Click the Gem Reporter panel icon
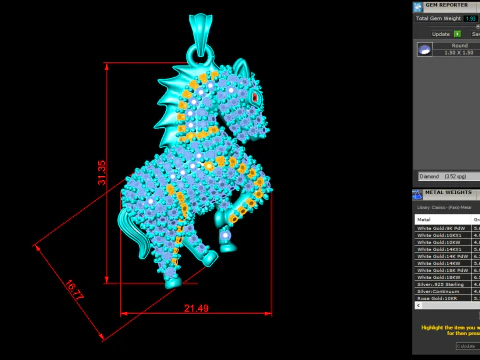The height and width of the screenshot is (360, 480). 418,7
